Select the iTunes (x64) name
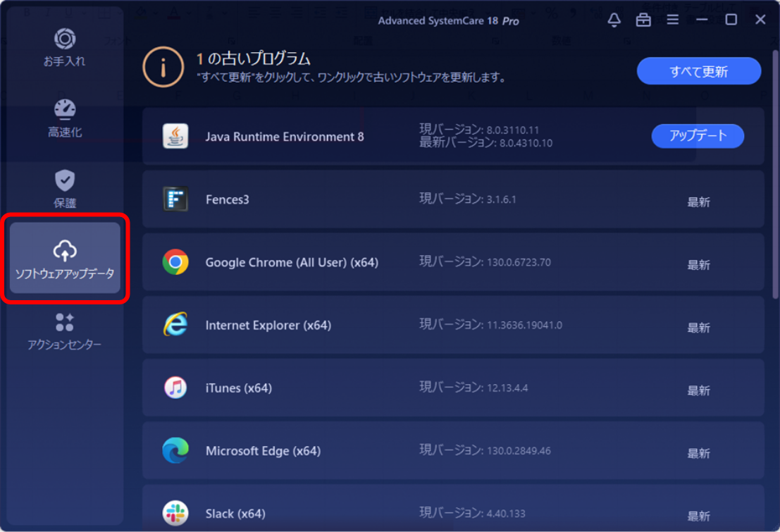Screen dimensions: 780x532 [239, 388]
